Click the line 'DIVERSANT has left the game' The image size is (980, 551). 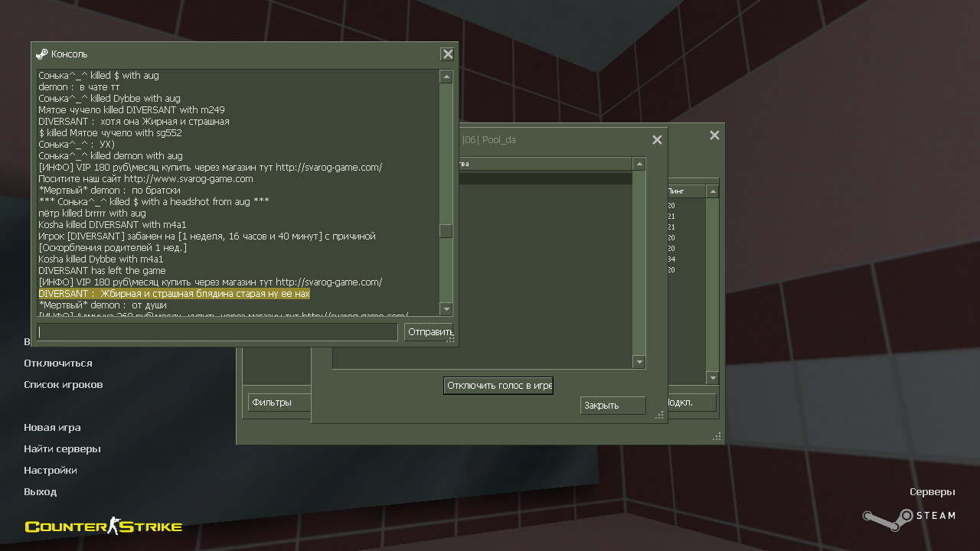pyautogui.click(x=102, y=271)
